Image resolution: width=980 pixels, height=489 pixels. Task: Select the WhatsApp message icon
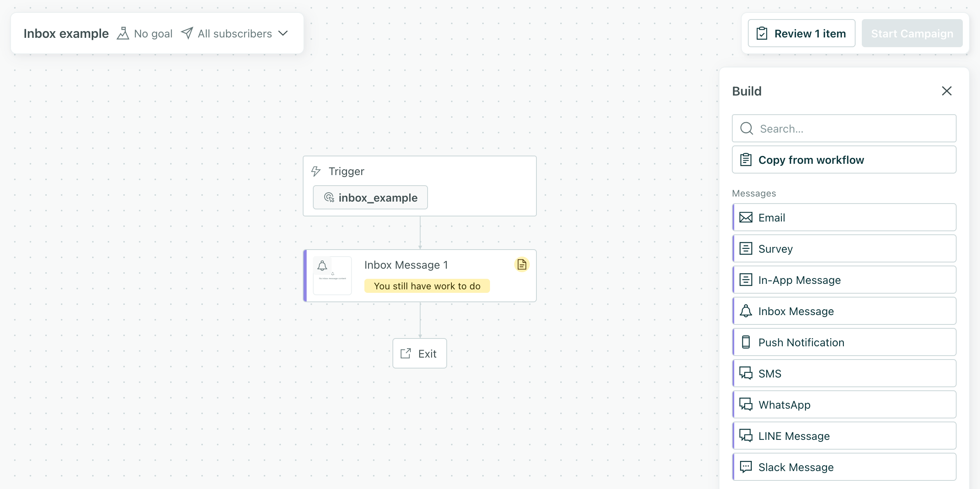pos(746,404)
